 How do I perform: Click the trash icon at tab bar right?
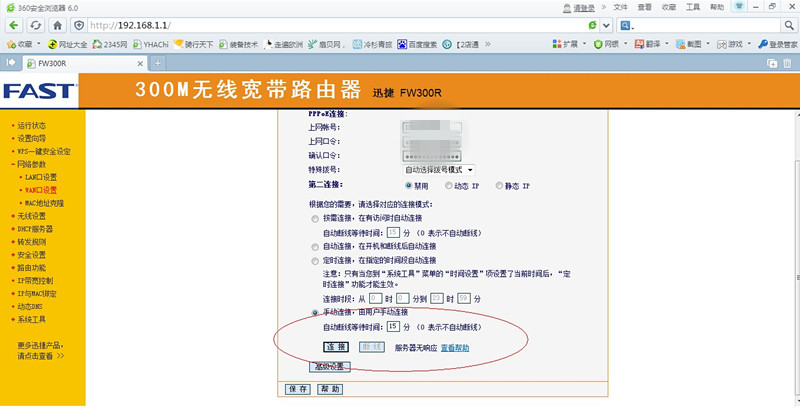tap(787, 63)
